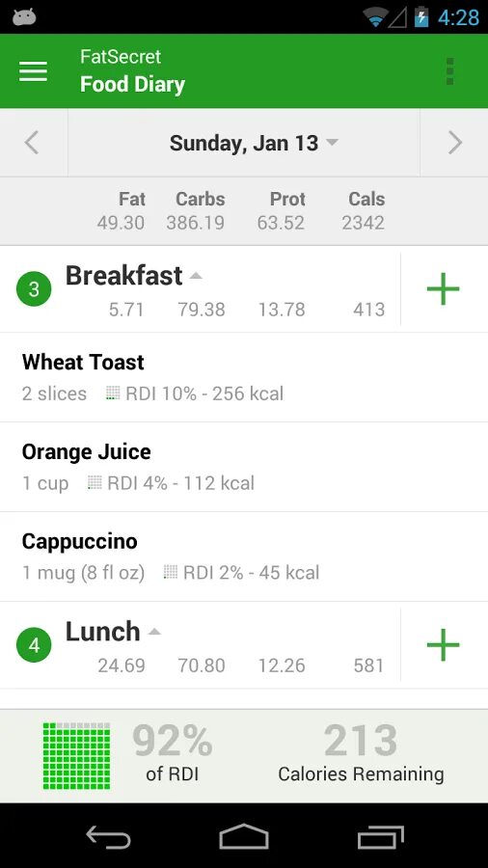
Task: Add food to Lunch with plus icon
Action: [x=444, y=645]
